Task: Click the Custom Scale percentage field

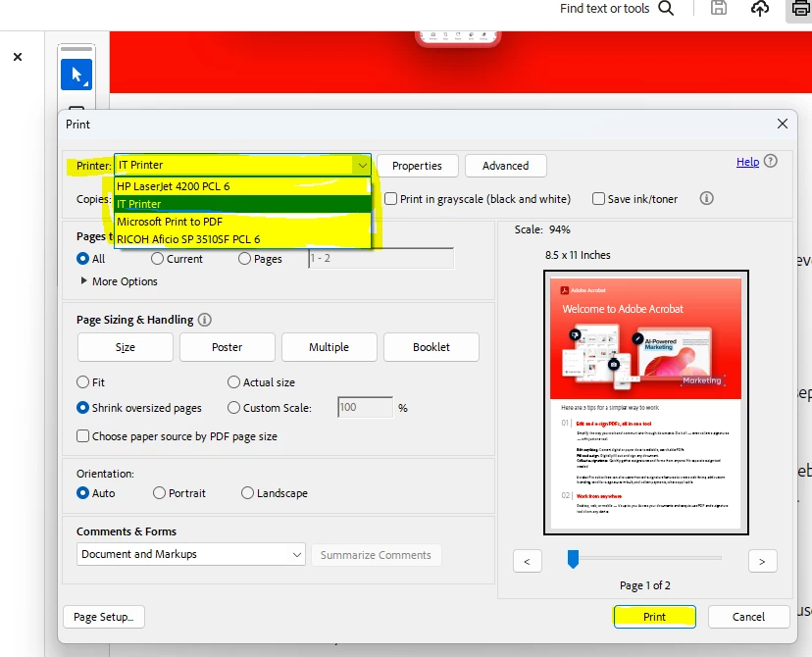Action: (365, 408)
